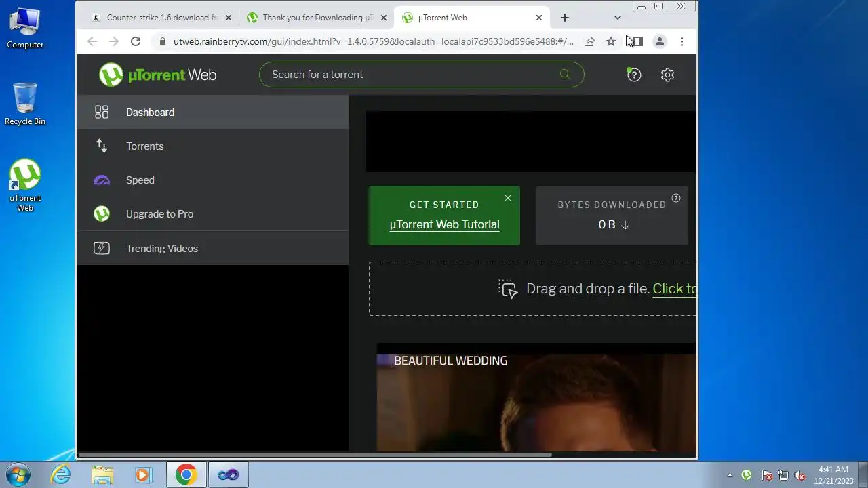Select Upgrade to Pro
Screen dimensions: 868x488
coord(213,213)
